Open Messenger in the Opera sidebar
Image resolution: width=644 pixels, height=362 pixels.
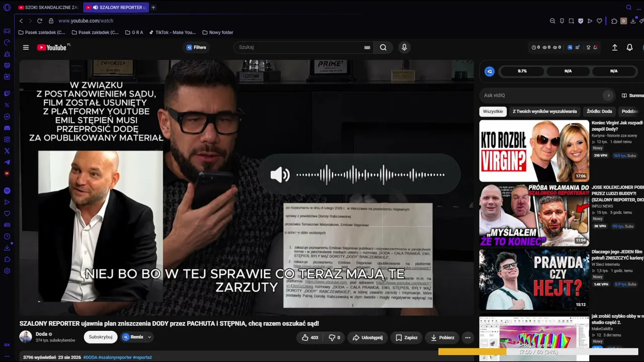click(x=7, y=117)
